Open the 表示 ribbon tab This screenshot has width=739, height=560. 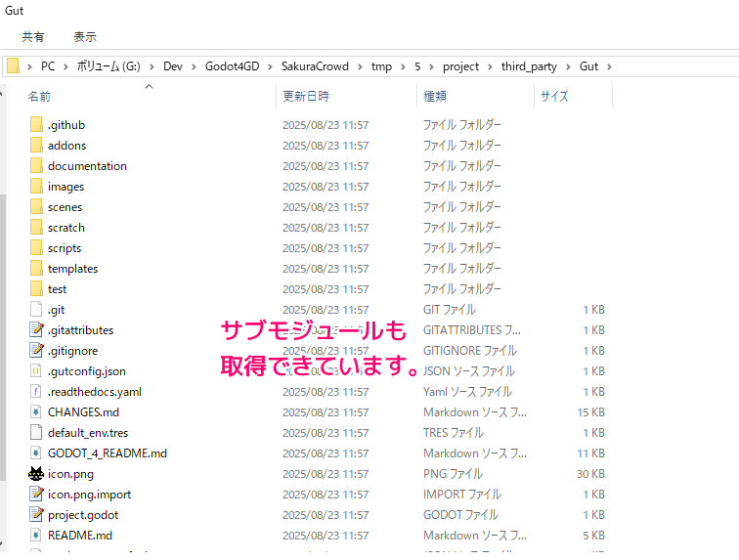tap(85, 37)
